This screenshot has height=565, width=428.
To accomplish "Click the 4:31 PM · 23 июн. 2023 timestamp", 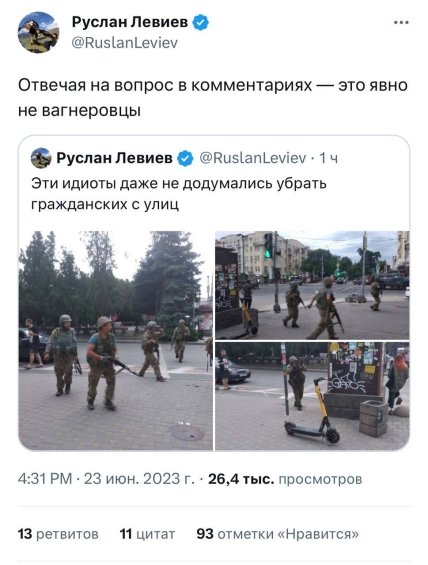I will (x=106, y=479).
